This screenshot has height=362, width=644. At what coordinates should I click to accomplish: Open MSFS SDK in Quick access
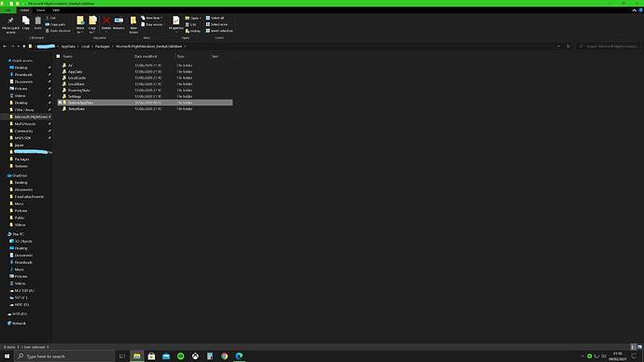(22, 138)
